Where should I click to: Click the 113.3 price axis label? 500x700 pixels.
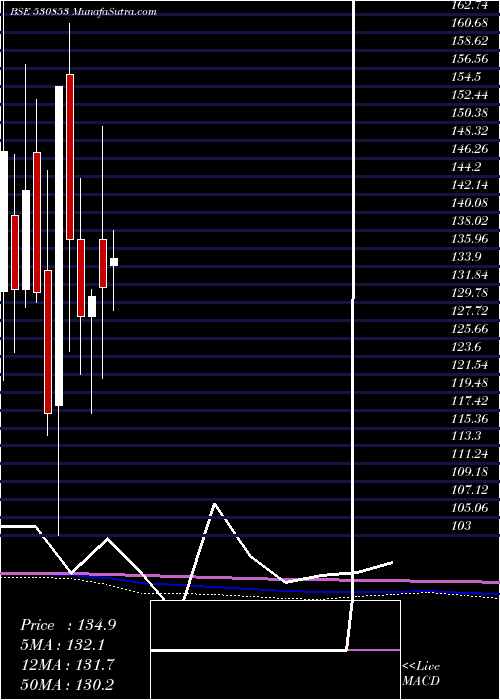coord(467,437)
